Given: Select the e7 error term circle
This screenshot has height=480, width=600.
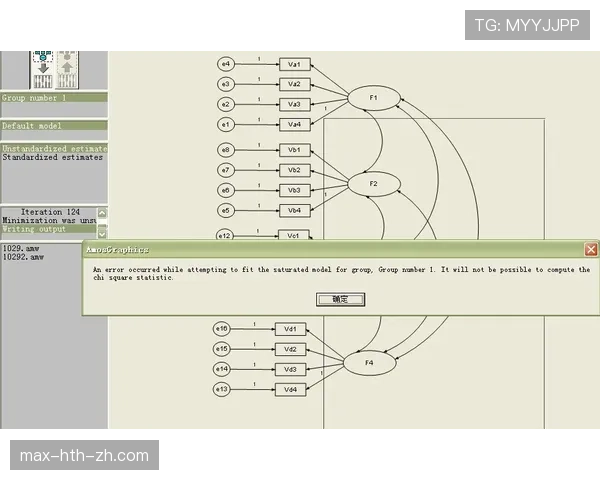Looking at the screenshot, I should coord(226,170).
